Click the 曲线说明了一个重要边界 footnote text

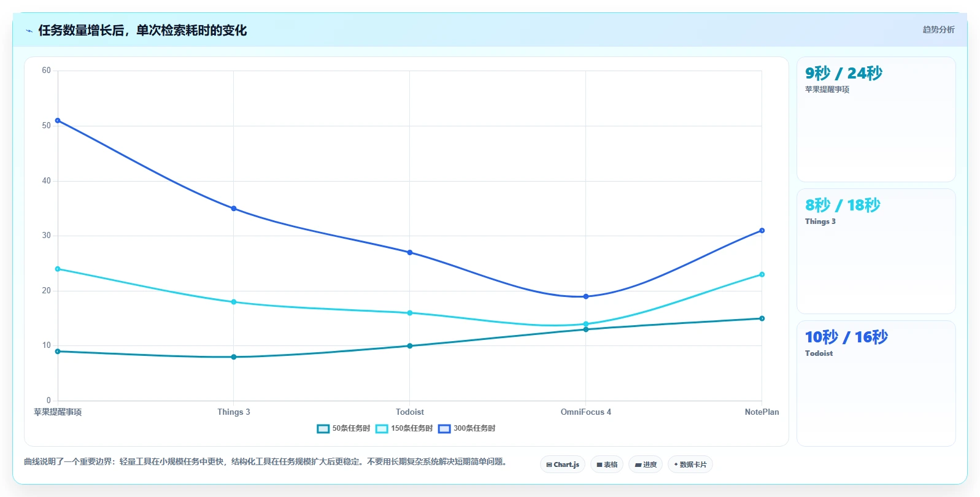coord(267,461)
